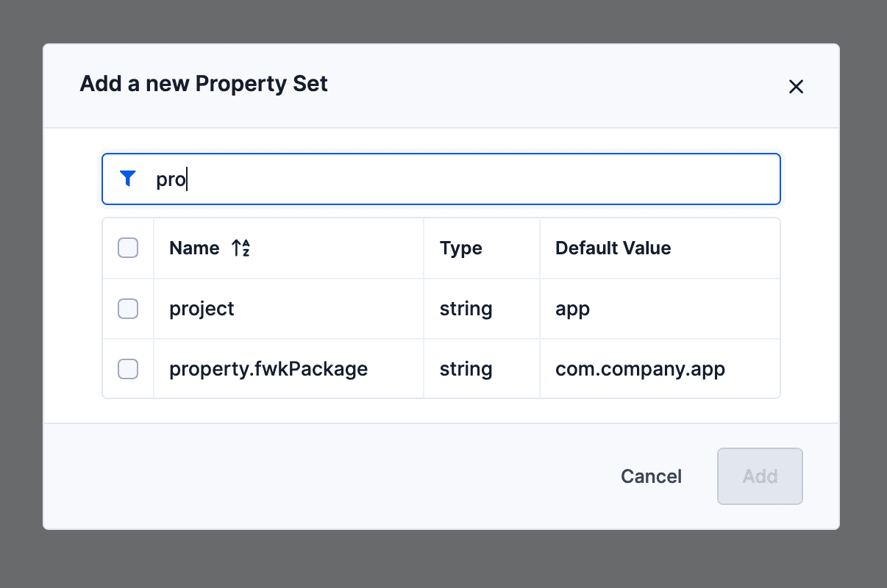The image size is (887, 588).
Task: Toggle the select-all checkbox in the header row
Action: (x=128, y=248)
